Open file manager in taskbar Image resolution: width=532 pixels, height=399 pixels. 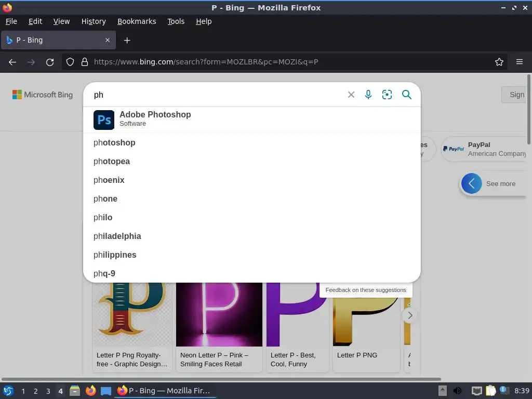[x=75, y=391]
